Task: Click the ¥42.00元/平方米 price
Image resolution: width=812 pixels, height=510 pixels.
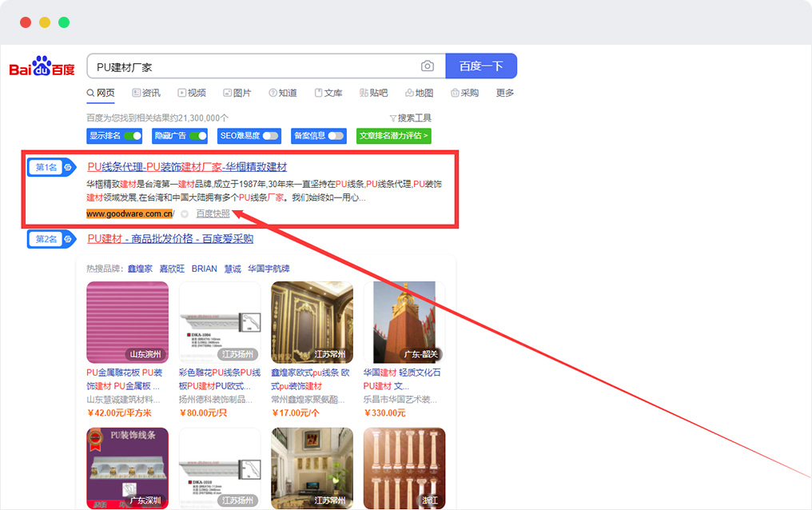Action: [119, 412]
